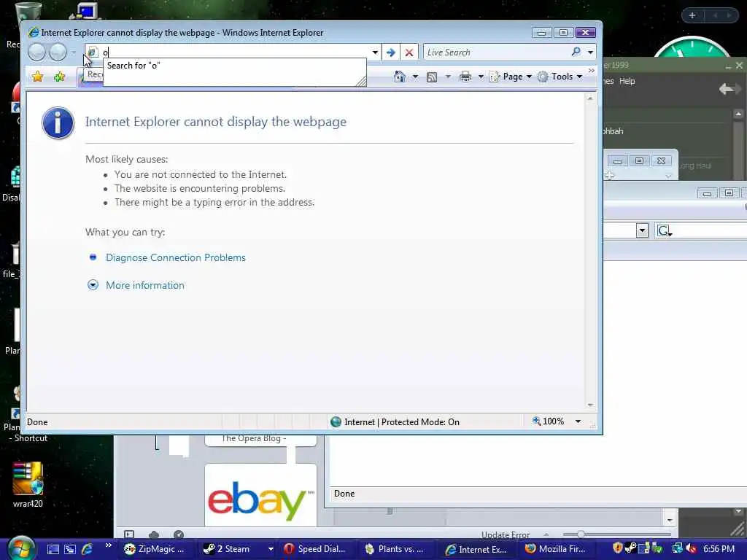Expand the quick launch overflow chevron
This screenshot has width=747, height=560.
tap(108, 545)
